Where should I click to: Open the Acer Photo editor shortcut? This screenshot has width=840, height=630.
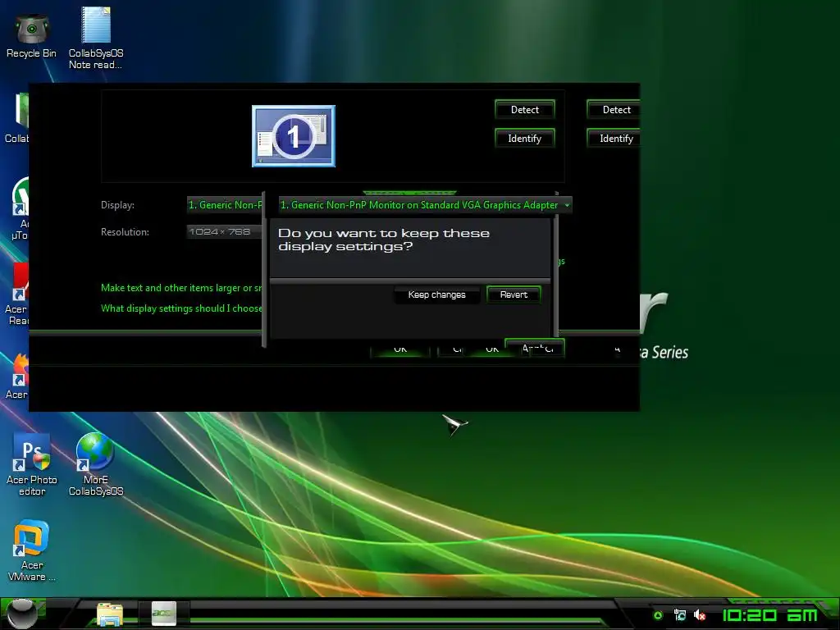coord(32,464)
